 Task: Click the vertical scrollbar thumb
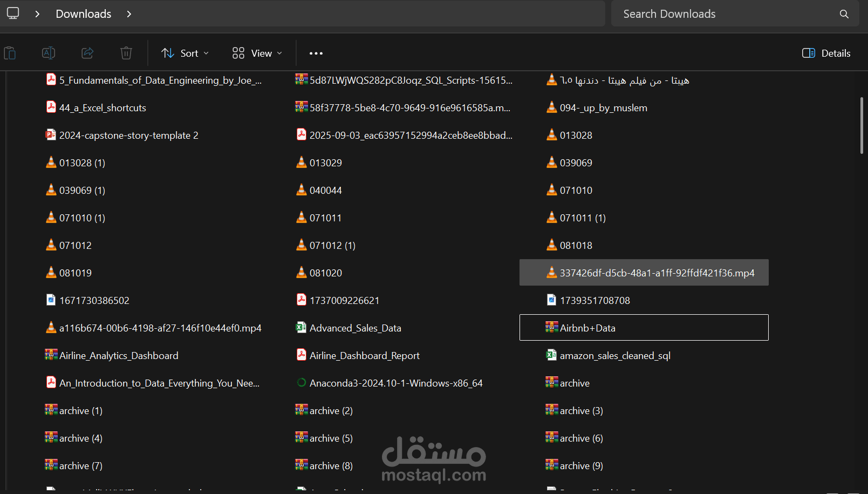[862, 125]
